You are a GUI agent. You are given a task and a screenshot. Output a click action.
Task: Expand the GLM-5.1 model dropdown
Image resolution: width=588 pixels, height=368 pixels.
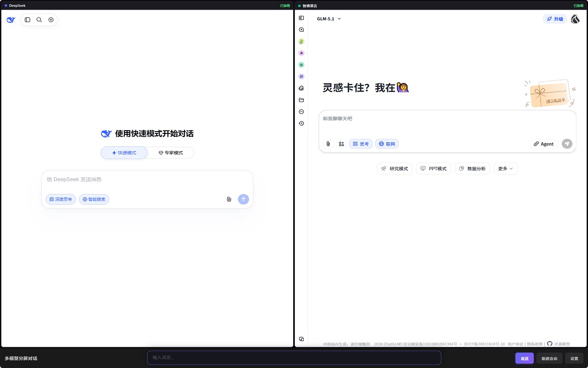[x=329, y=19]
